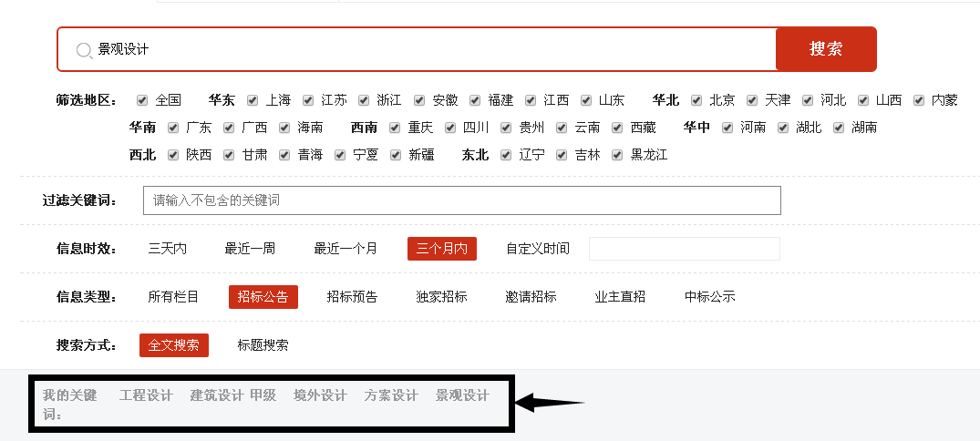Switch search mode to 标题搜索
The image size is (980, 441).
tap(263, 345)
